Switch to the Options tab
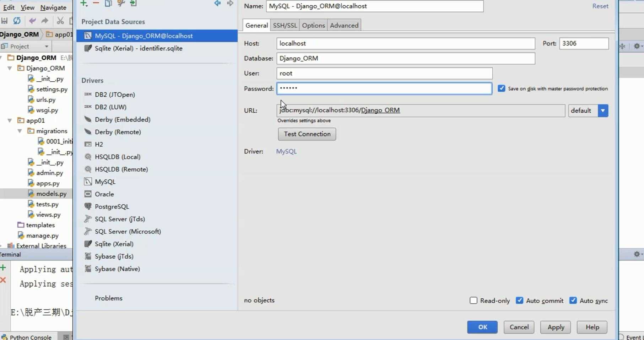 [313, 25]
